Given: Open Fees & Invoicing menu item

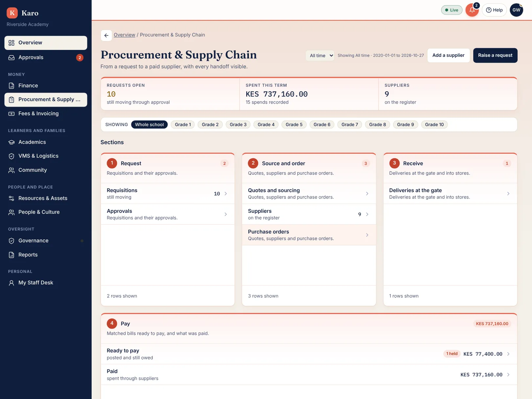Looking at the screenshot, I should (46, 114).
